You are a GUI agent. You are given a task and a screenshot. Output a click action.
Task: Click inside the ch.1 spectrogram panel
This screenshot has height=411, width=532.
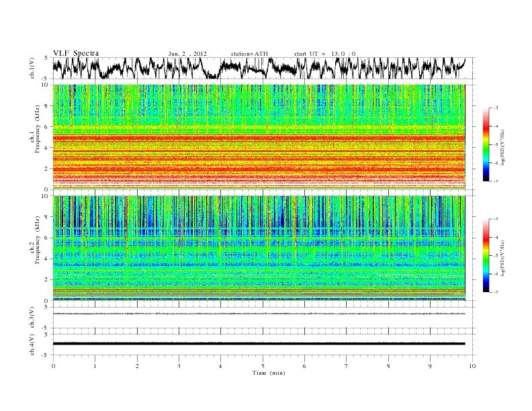[x=259, y=137]
